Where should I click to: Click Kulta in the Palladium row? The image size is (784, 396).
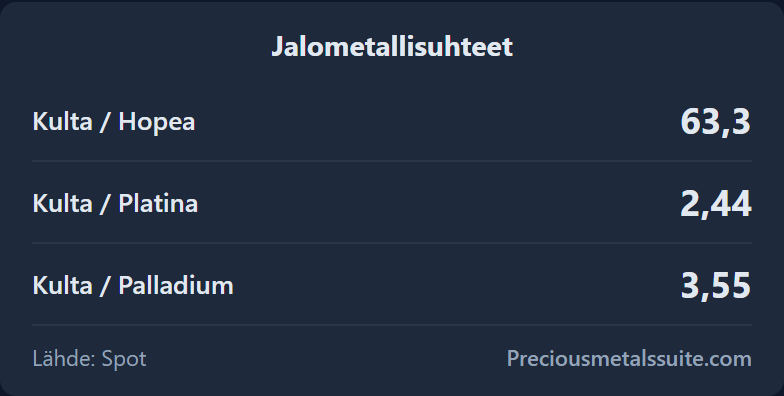[x=62, y=286]
